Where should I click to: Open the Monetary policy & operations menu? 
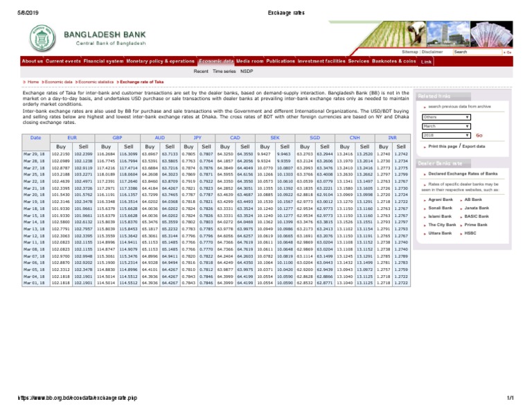pyautogui.click(x=161, y=61)
